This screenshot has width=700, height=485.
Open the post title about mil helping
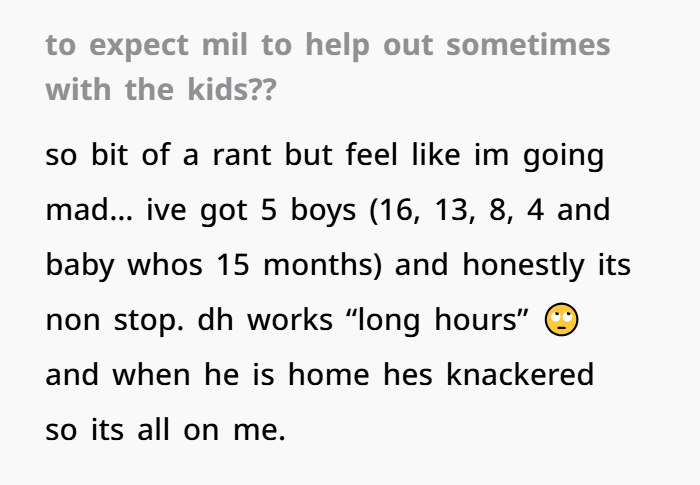click(328, 67)
